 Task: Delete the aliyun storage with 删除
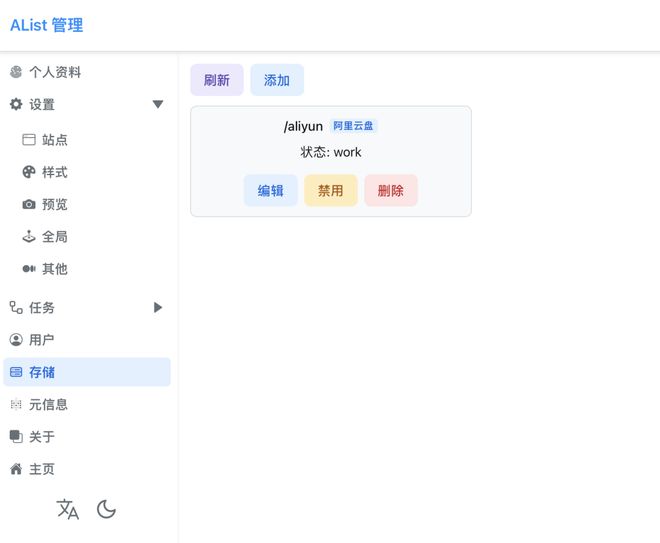click(390, 190)
